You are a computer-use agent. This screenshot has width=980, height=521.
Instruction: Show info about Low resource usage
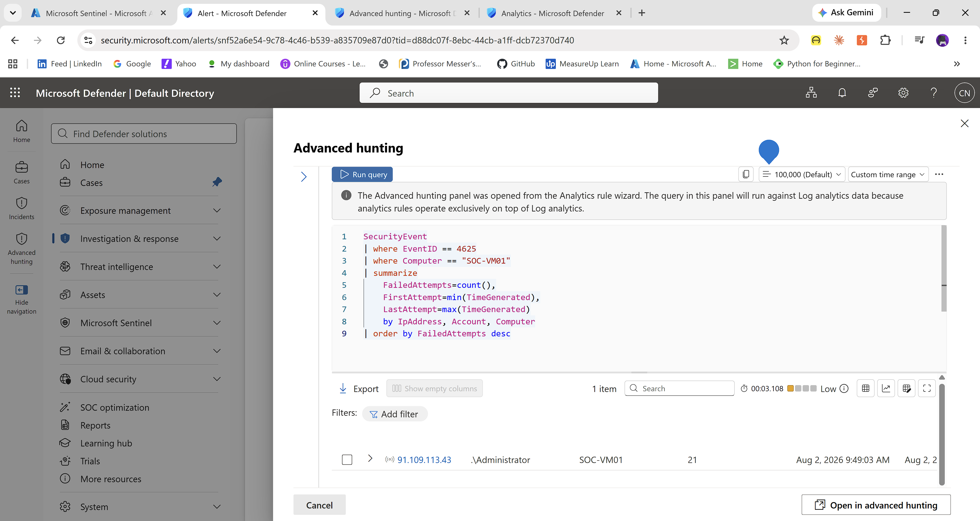pyautogui.click(x=844, y=388)
